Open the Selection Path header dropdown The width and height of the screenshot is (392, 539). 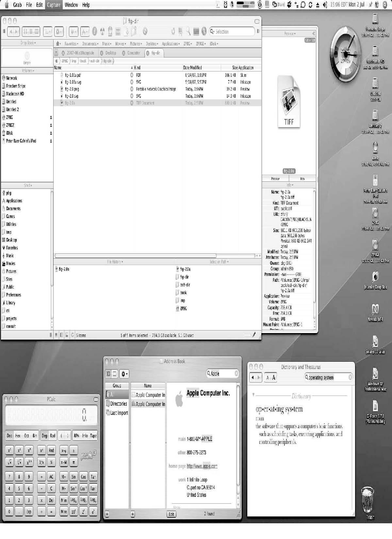219,262
